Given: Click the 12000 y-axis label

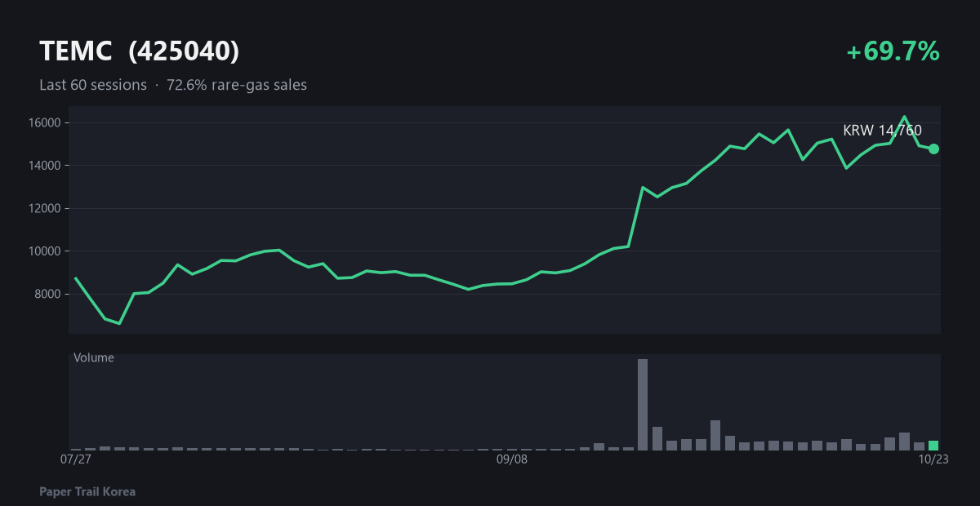Looking at the screenshot, I should [x=45, y=208].
